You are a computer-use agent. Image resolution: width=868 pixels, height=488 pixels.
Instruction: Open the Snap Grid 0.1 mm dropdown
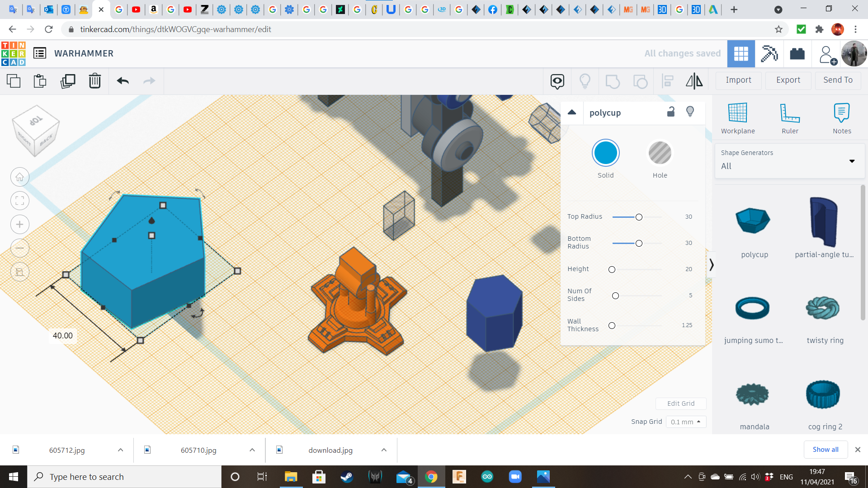[x=685, y=422]
